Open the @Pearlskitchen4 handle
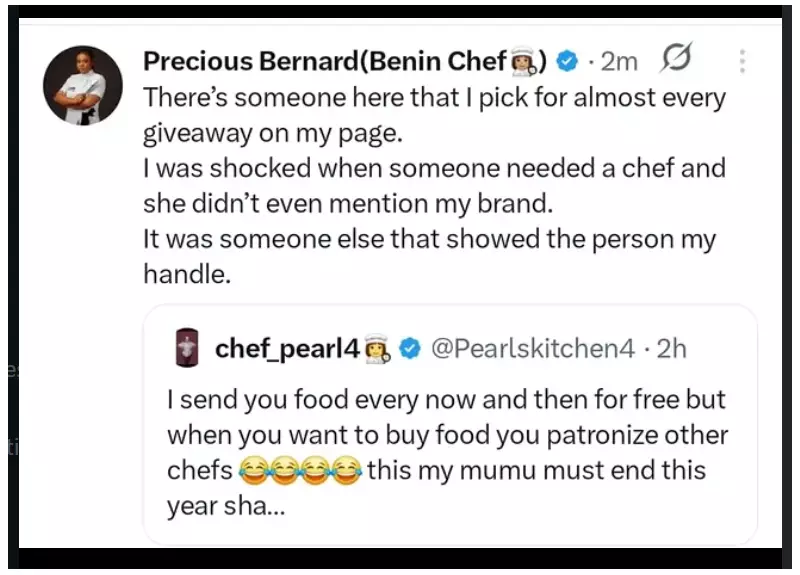This screenshot has height=575, width=800. pyautogui.click(x=532, y=349)
